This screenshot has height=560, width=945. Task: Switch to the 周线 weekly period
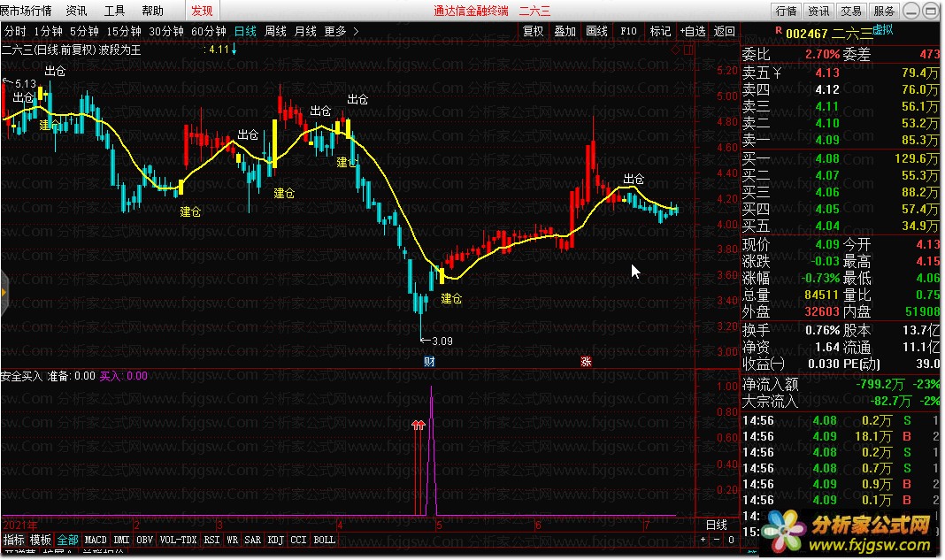[x=275, y=31]
